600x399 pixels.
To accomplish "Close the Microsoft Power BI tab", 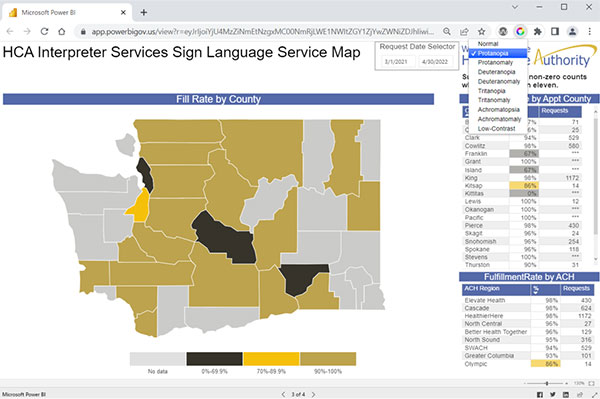I will 123,12.
